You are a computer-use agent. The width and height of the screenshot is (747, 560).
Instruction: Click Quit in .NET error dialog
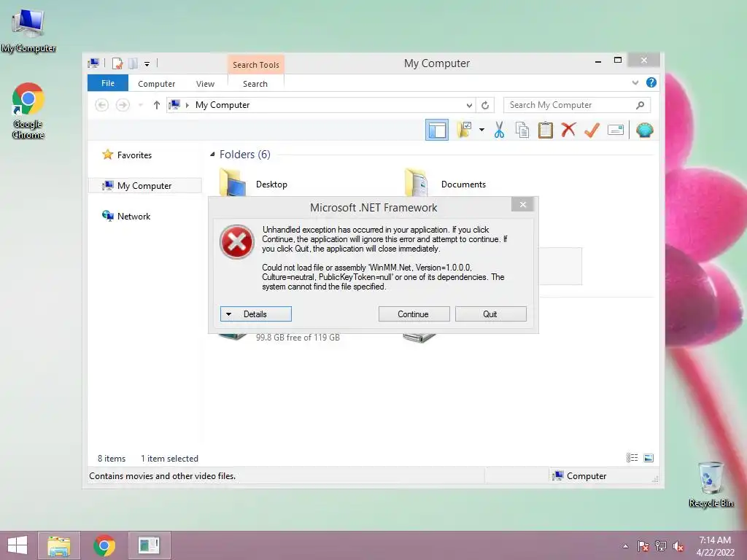tap(490, 314)
